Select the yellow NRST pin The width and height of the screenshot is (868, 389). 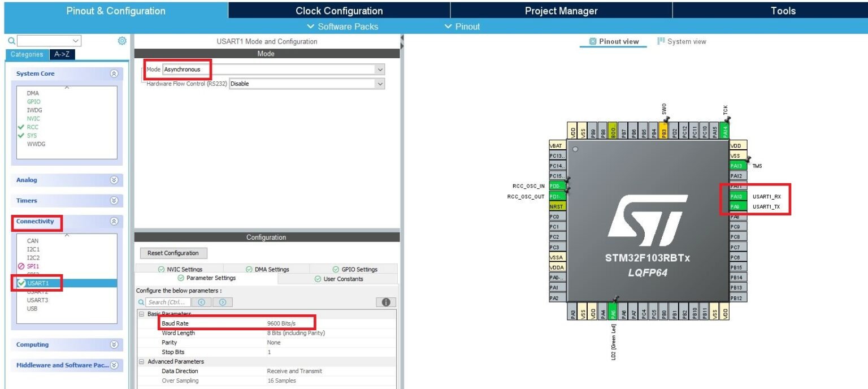tap(555, 206)
